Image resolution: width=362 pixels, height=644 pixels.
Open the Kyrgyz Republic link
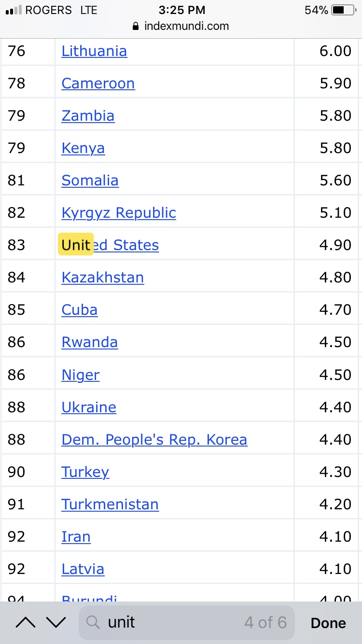[119, 213]
